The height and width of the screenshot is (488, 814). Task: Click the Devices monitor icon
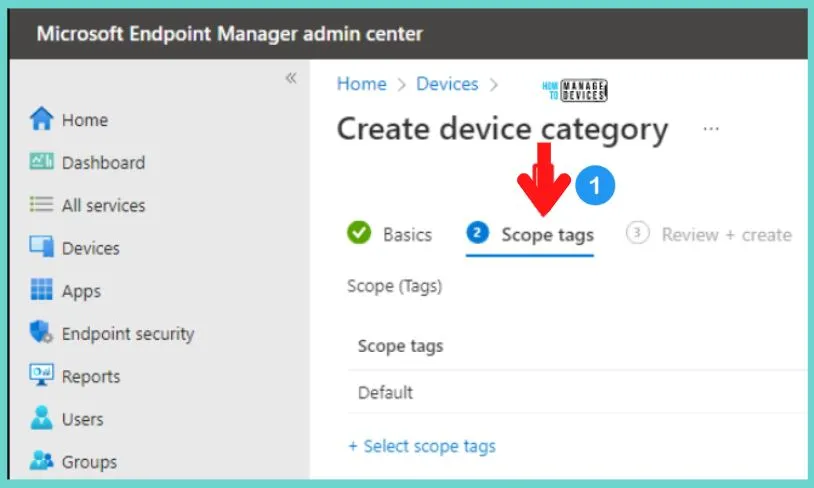click(x=42, y=247)
